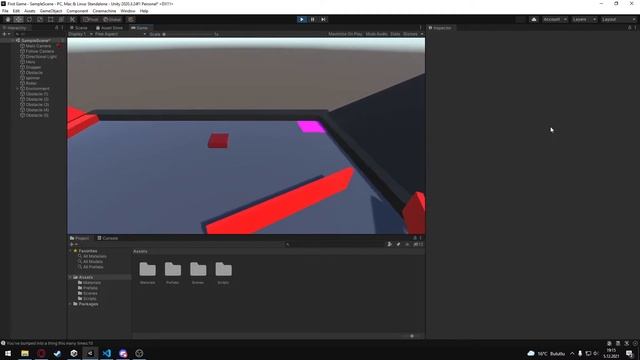
Task: Open the Window menu
Action: 128,11
